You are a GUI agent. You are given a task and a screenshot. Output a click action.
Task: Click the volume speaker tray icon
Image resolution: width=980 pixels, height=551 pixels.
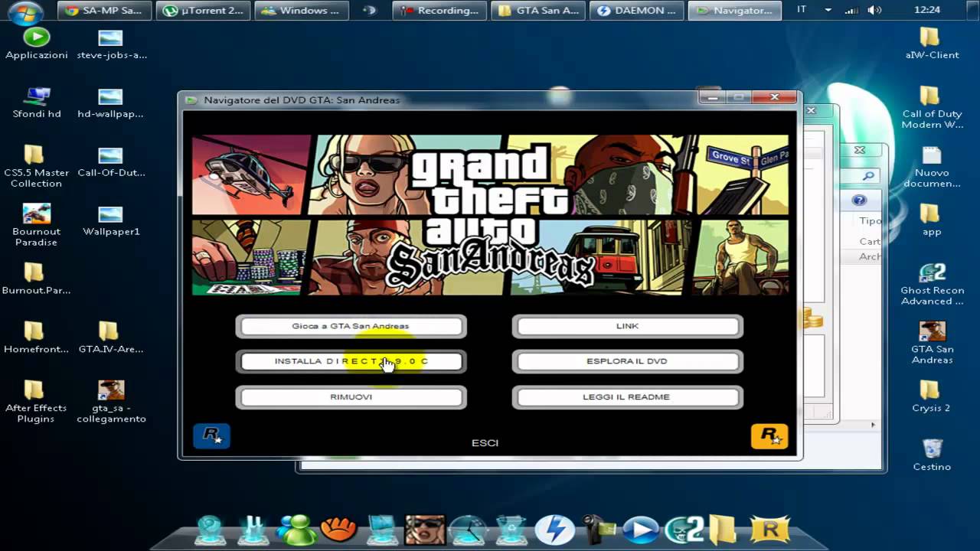click(875, 10)
